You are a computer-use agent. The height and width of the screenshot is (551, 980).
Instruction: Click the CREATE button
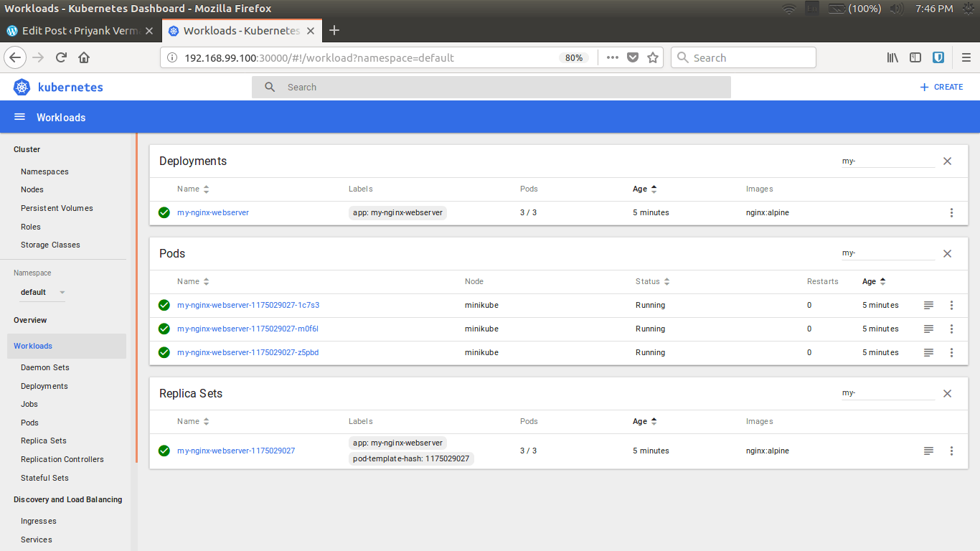click(941, 87)
